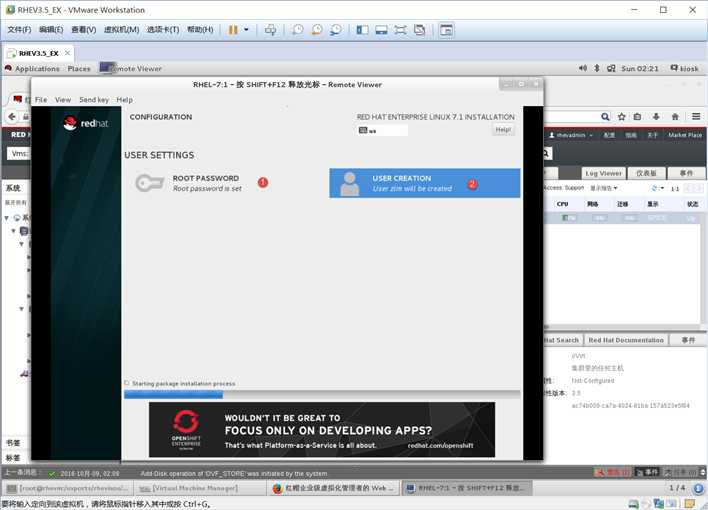Viewport: 708px width, 510px height.
Task: Open the Send key menu in Remote Viewer
Action: tap(94, 100)
